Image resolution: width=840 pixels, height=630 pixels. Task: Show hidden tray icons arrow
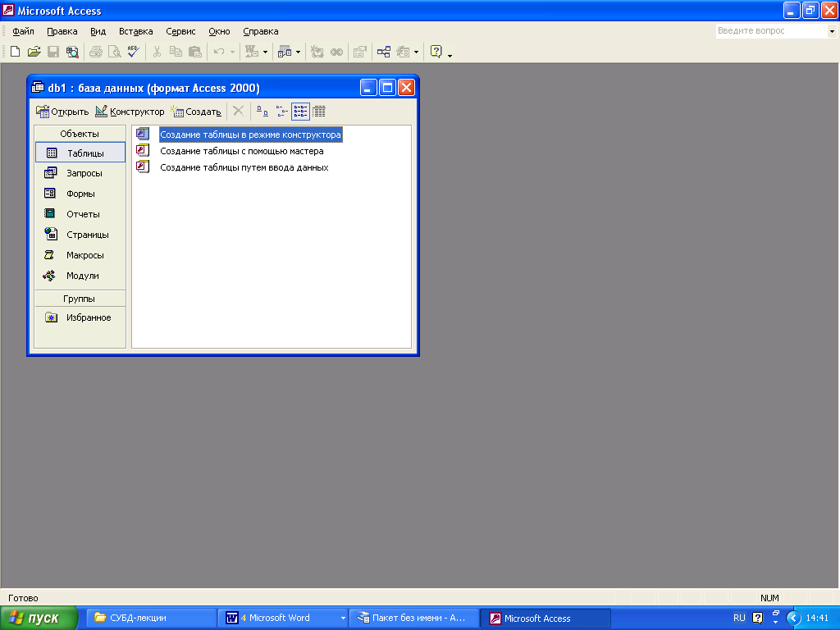coord(793,619)
